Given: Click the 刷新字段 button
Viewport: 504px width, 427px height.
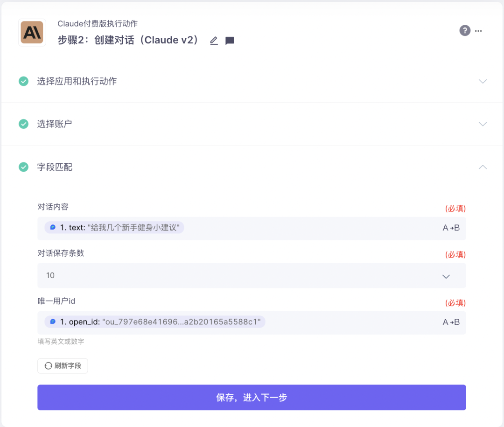Looking at the screenshot, I should 63,366.
